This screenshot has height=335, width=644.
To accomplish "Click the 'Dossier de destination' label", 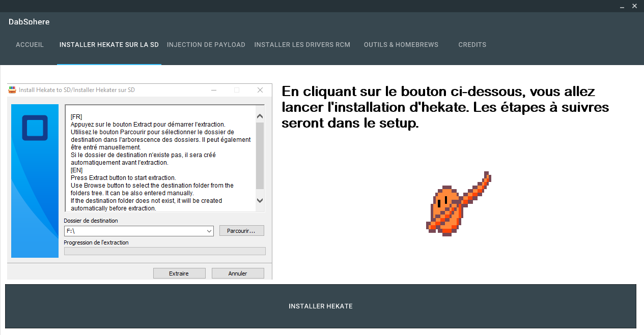I will tap(91, 221).
